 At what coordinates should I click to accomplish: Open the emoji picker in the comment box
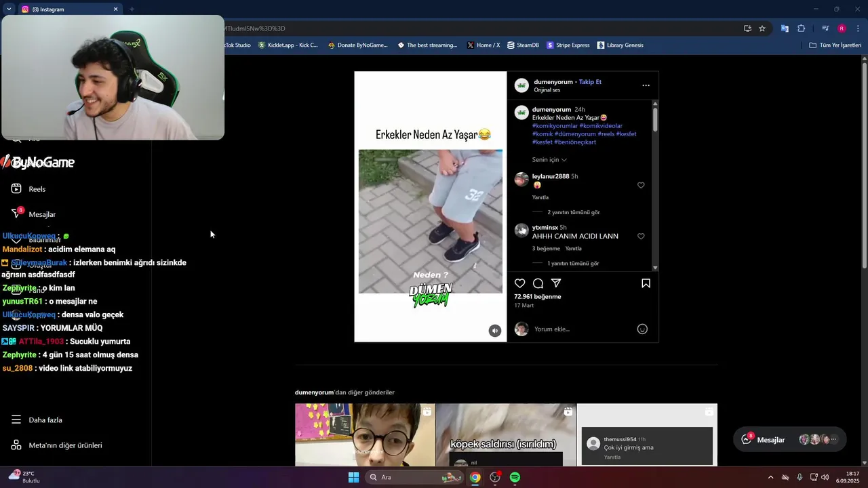click(642, 329)
